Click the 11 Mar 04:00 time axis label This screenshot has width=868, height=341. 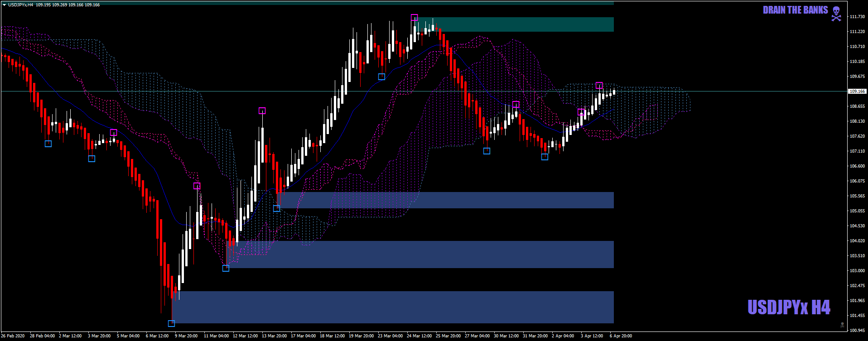point(217,336)
